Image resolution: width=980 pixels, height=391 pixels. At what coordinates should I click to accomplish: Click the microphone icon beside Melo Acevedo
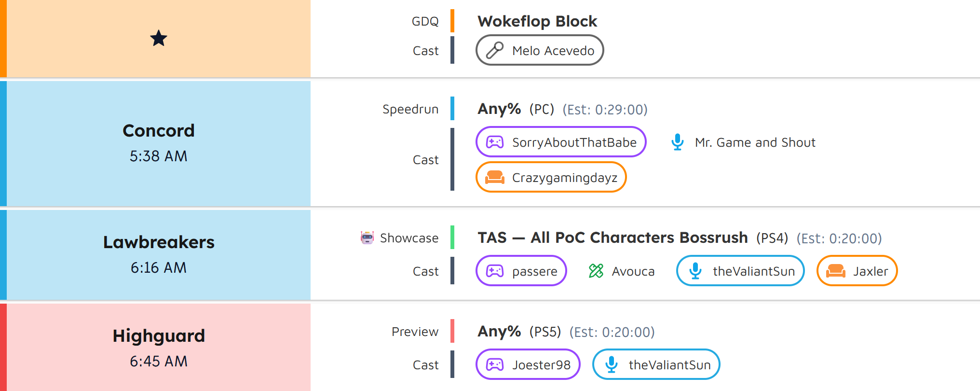[495, 50]
